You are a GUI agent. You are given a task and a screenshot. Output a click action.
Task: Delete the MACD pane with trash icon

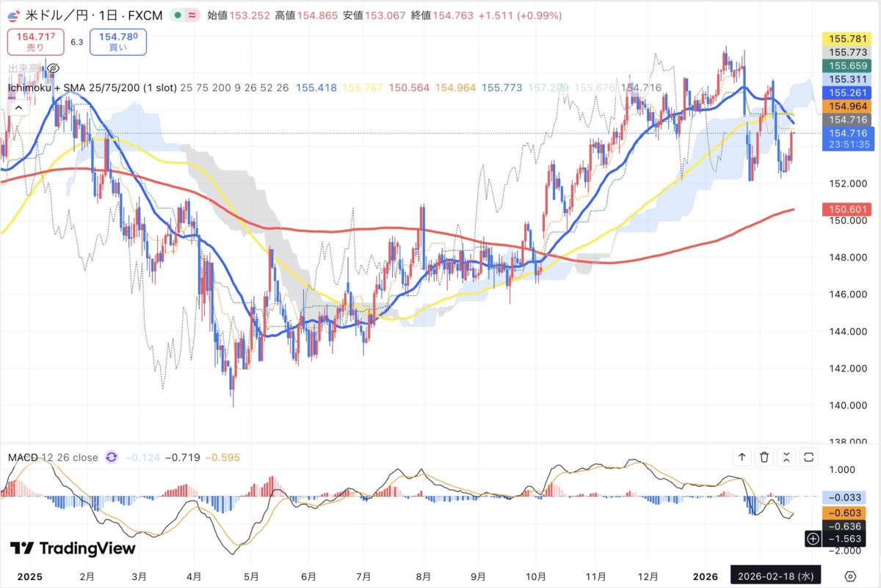(x=764, y=457)
